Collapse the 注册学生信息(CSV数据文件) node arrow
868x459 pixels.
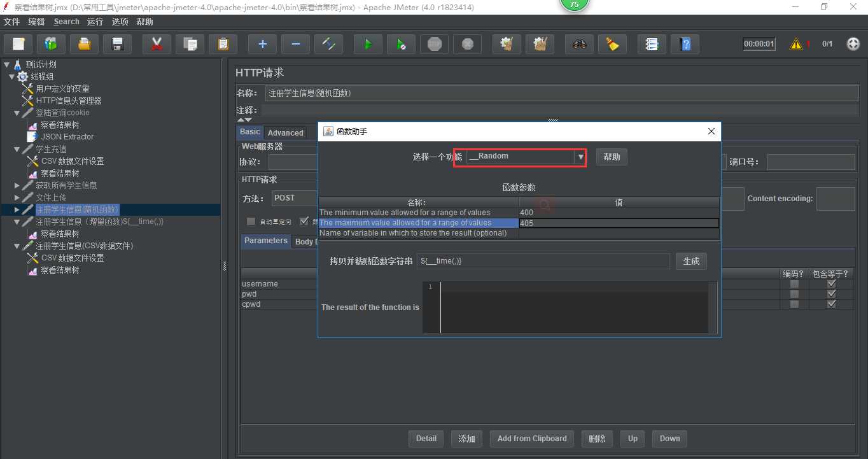point(17,246)
